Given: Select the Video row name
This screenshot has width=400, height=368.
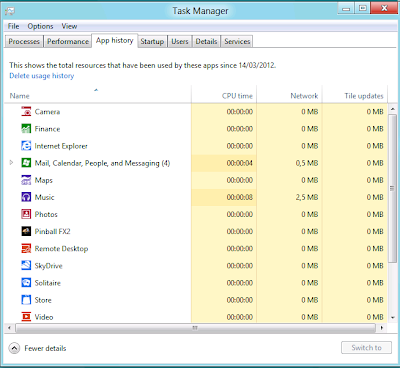Looking at the screenshot, I should [44, 317].
